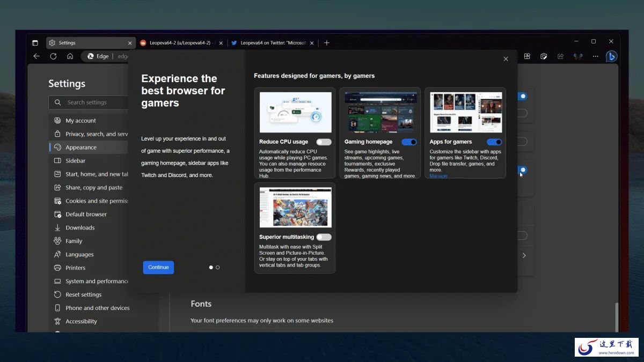
Task: Click the Printers settings icon
Action: (57, 268)
